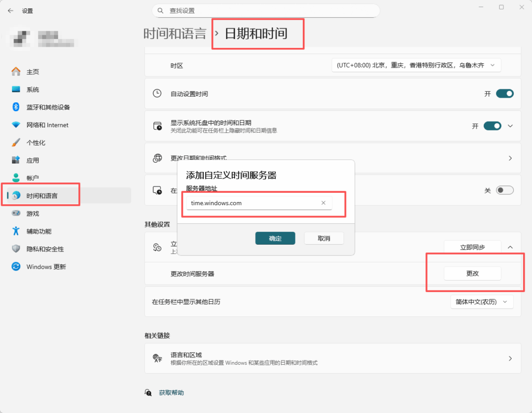The width and height of the screenshot is (532, 413).
Task: Open the 时区 time zone dropdown
Action: pos(416,65)
